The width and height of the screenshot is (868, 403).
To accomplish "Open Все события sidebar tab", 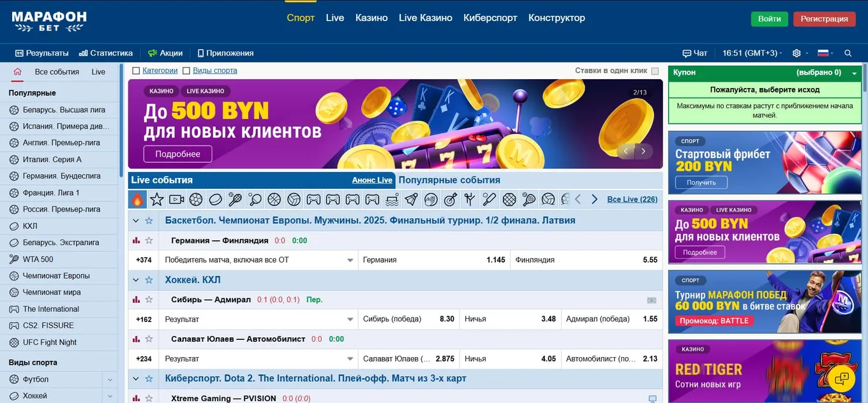I will click(x=57, y=72).
